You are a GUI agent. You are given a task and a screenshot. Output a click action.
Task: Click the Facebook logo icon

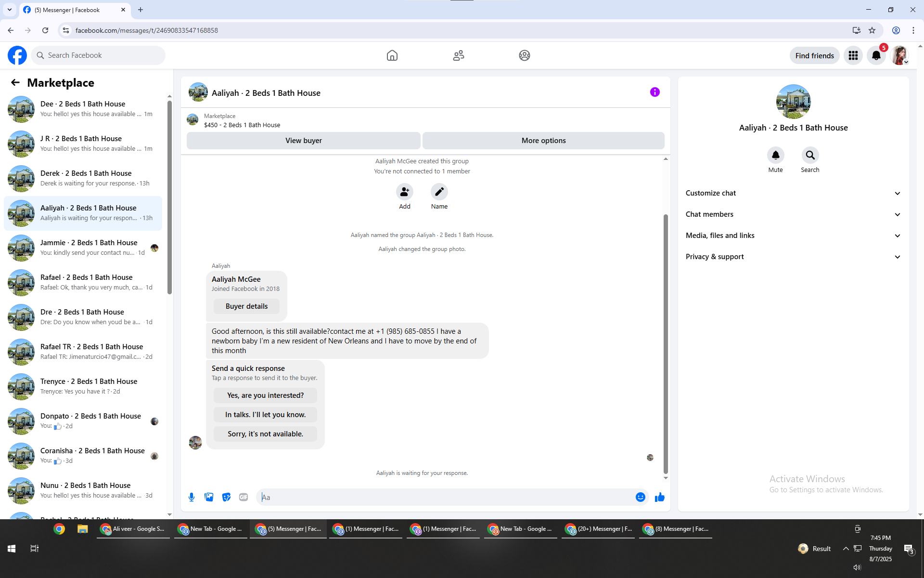tap(17, 55)
